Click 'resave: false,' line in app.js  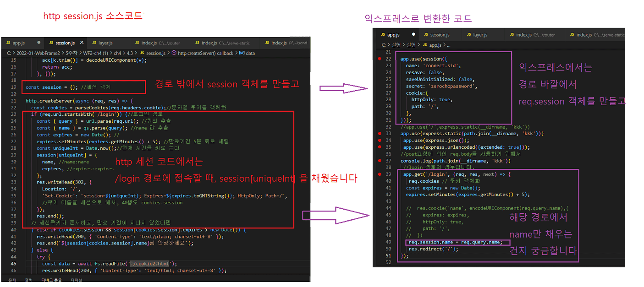click(424, 73)
